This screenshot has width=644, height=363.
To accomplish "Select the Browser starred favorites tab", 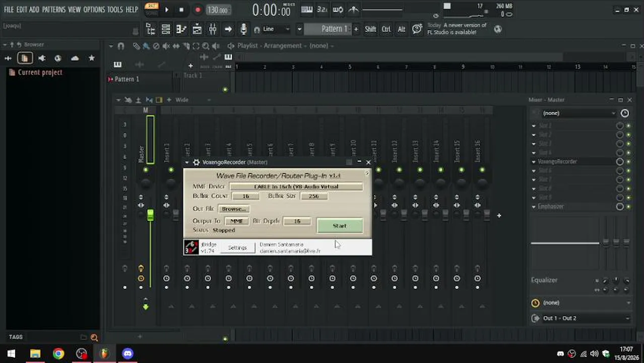I will point(91,58).
